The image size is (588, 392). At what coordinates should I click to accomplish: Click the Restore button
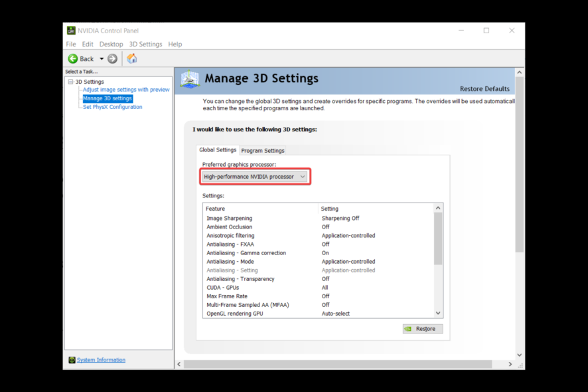pyautogui.click(x=423, y=328)
